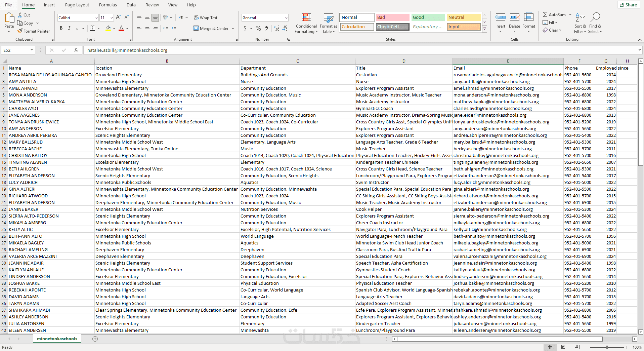Click the Accounting dollar format icon

[x=245, y=28]
